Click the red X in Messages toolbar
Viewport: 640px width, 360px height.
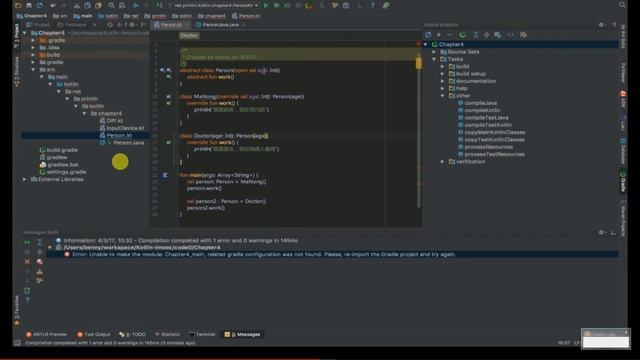(x=27, y=262)
